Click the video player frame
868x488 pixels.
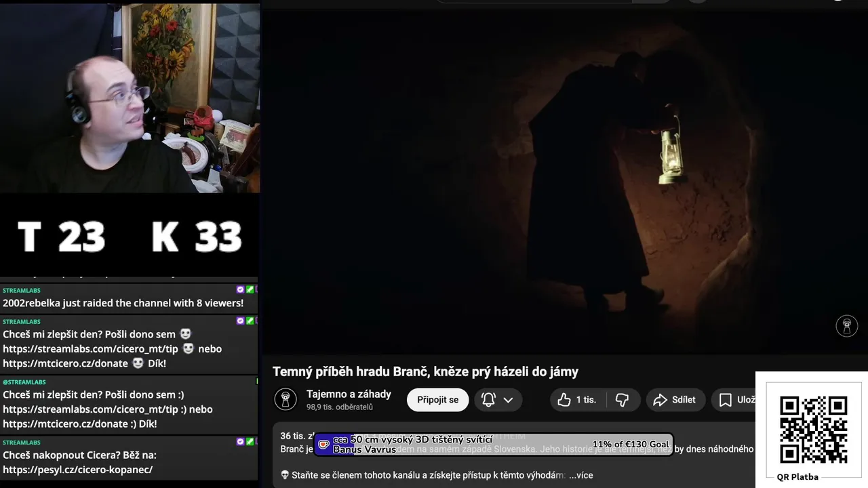tap(565, 182)
